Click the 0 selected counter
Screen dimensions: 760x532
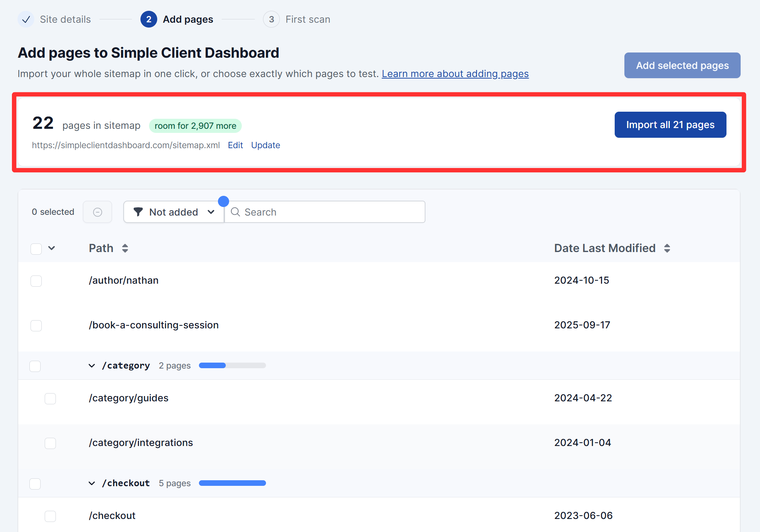coord(53,212)
